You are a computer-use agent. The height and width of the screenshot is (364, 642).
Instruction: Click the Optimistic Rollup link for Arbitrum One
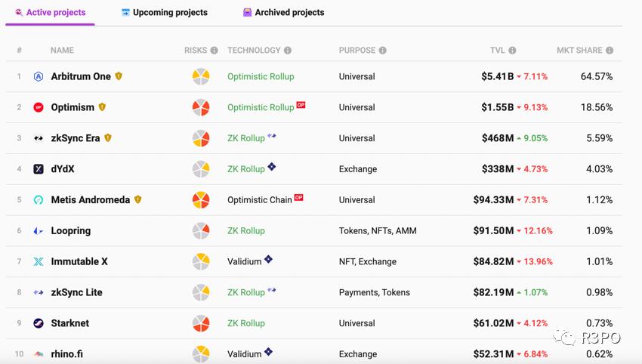(x=261, y=76)
